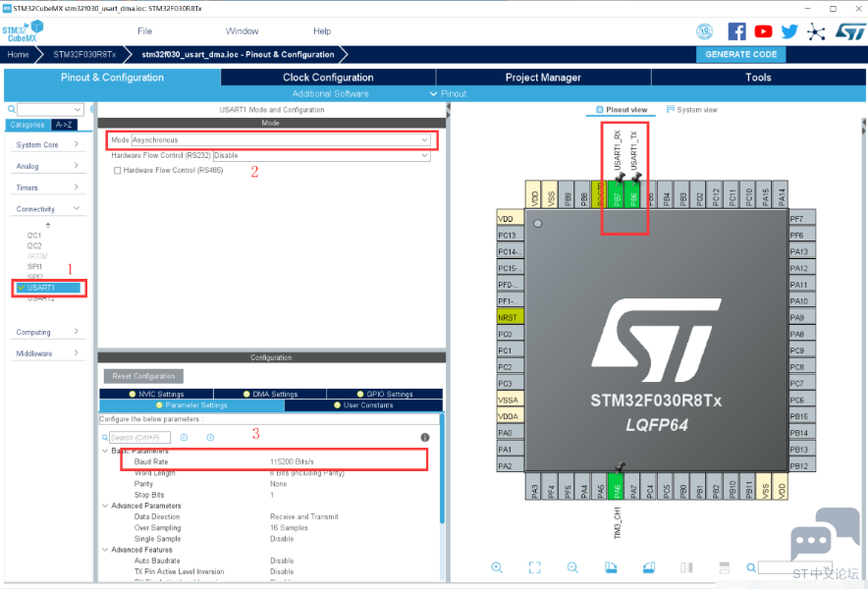Viewport: 868px width, 589px height.
Task: Click the STM32CubeMX logo
Action: [x=23, y=31]
